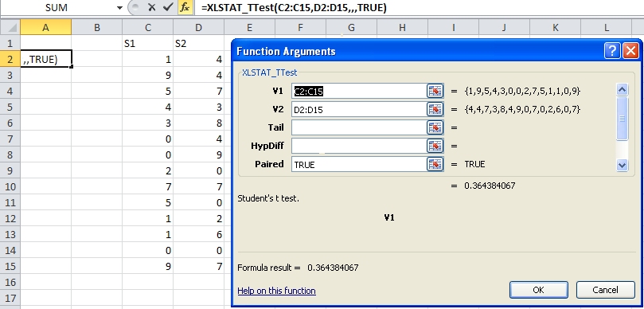Select column B header
The width and height of the screenshot is (644, 309).
click(x=96, y=28)
